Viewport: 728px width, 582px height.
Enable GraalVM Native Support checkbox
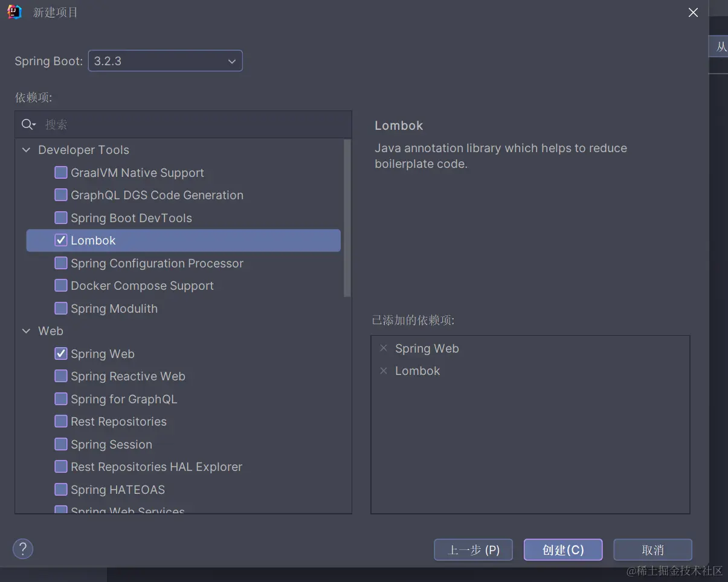(61, 173)
